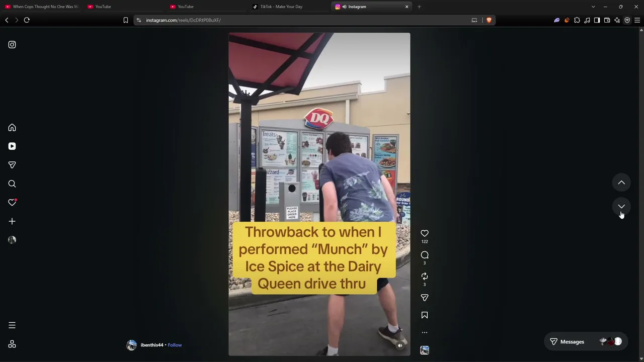Switch to the YouTube tab beside the TikTok tab
Screen dimensions: 644x362
click(206, 7)
